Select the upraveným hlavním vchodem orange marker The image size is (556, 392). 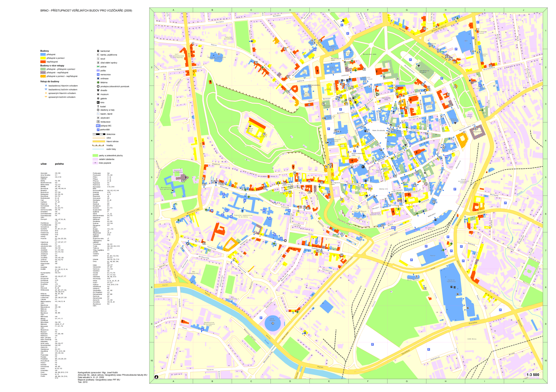coord(46,93)
